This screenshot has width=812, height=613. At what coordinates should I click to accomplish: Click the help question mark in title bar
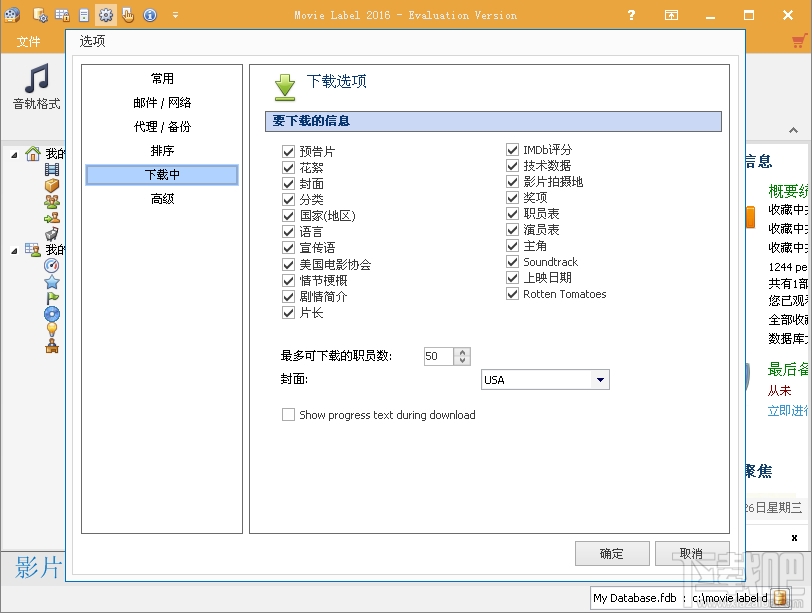tap(631, 15)
